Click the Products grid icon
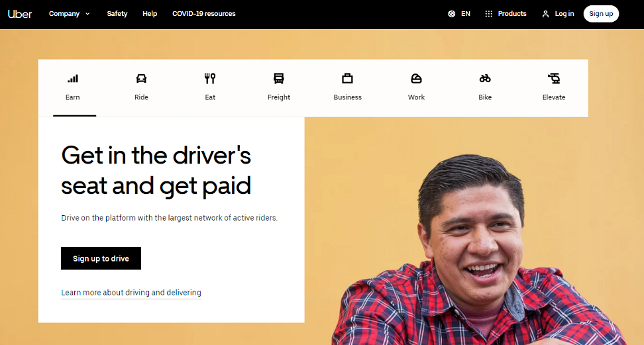 (x=488, y=14)
